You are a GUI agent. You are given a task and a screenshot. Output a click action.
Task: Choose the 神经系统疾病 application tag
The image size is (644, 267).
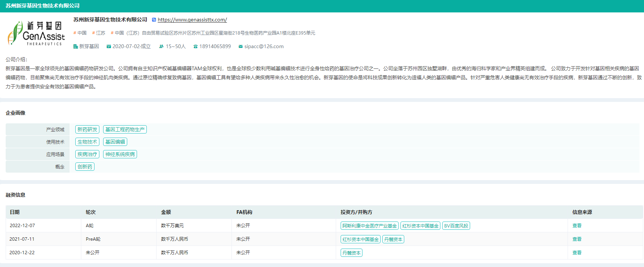click(x=120, y=154)
